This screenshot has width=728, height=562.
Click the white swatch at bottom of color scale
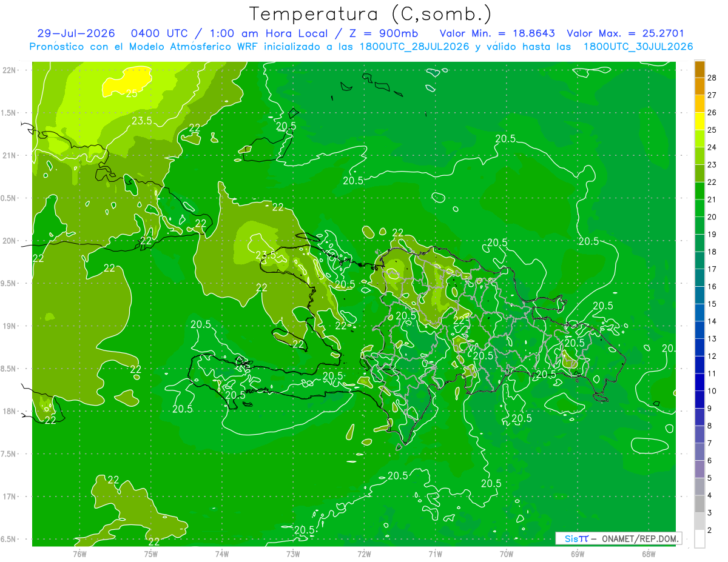(699, 539)
